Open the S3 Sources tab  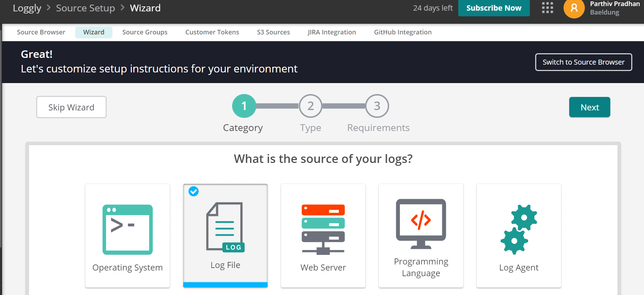coord(273,32)
